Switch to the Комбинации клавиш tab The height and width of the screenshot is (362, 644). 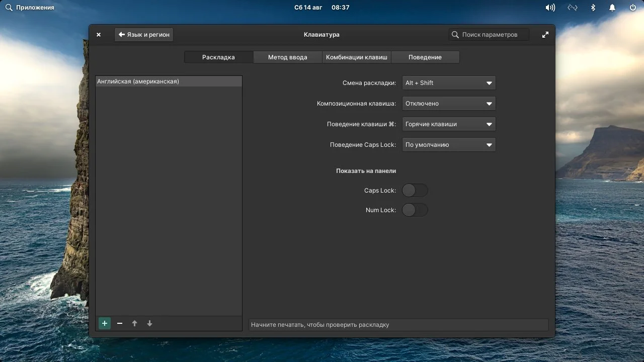[x=356, y=57]
